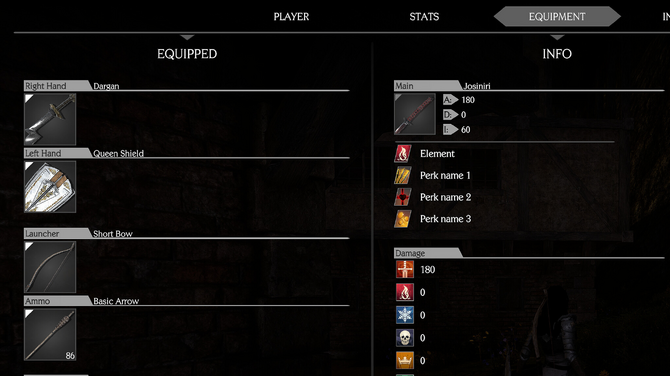670x376 pixels.
Task: Select the Perk name 3 gold icon
Action: tap(403, 219)
